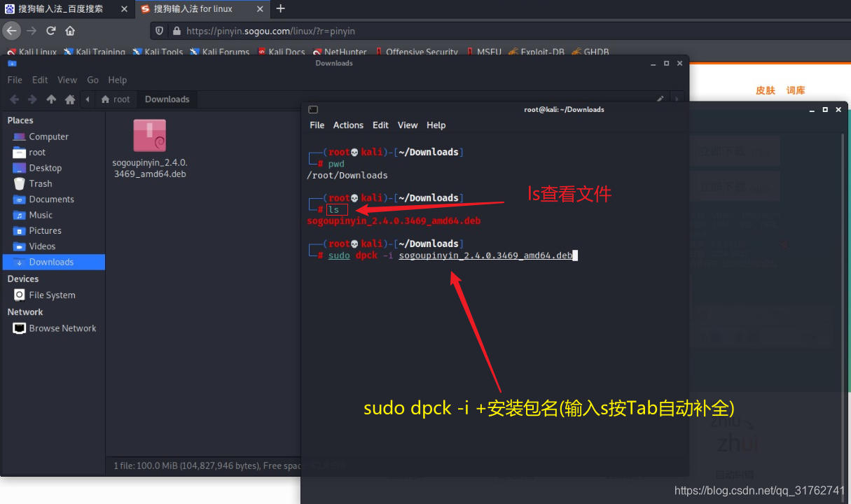
Task: Open Offensive Security bookmark
Action: tap(416, 52)
